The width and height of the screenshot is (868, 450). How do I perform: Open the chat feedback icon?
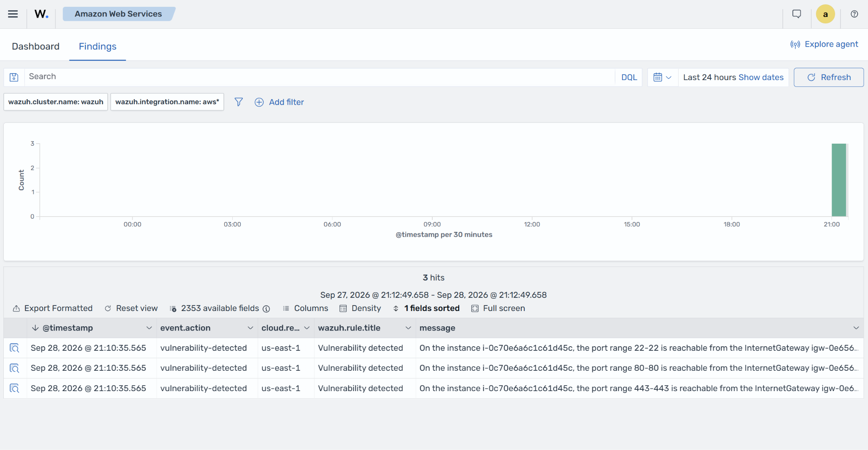tap(797, 14)
